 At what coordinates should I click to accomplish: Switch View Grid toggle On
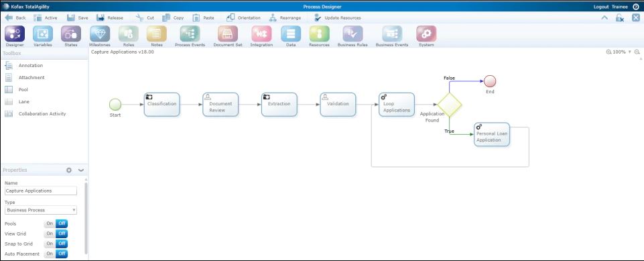pyautogui.click(x=50, y=233)
